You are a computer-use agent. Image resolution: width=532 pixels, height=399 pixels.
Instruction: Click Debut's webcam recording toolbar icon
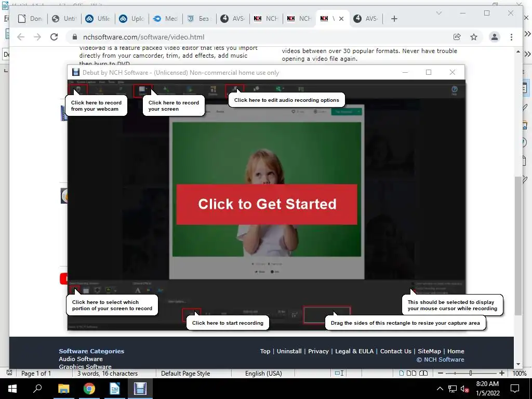click(78, 90)
